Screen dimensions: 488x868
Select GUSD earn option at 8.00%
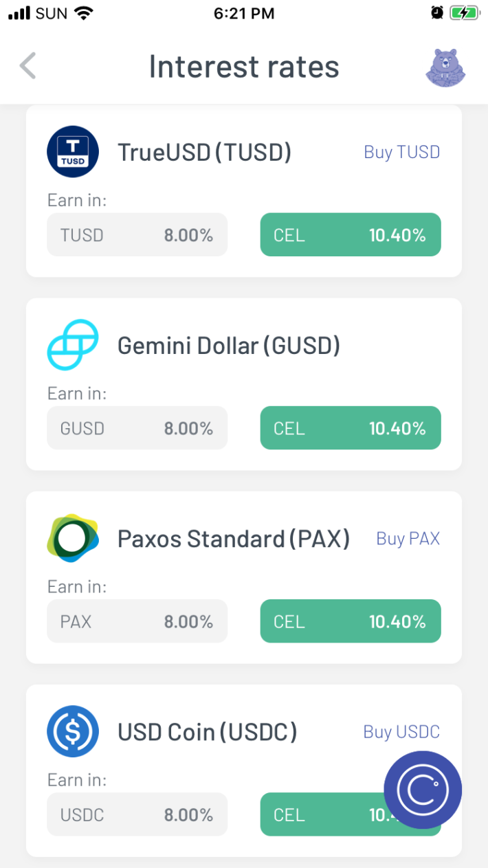click(137, 428)
